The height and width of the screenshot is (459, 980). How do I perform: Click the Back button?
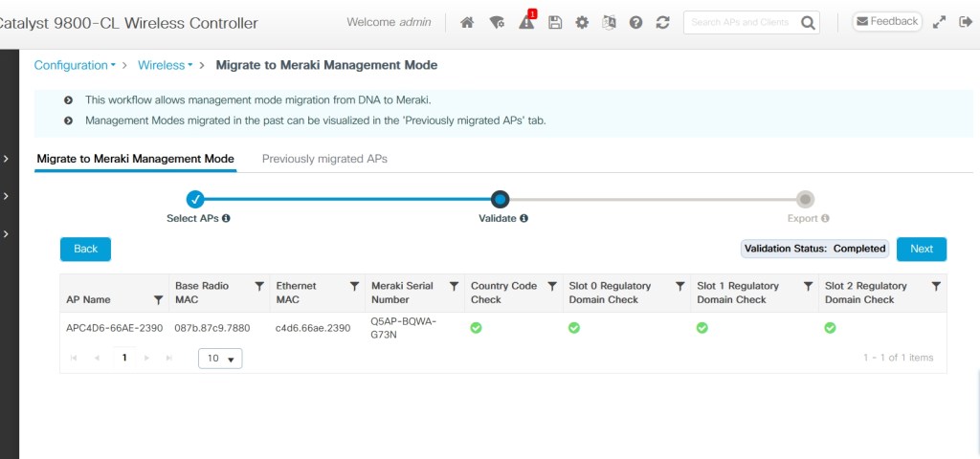point(85,249)
